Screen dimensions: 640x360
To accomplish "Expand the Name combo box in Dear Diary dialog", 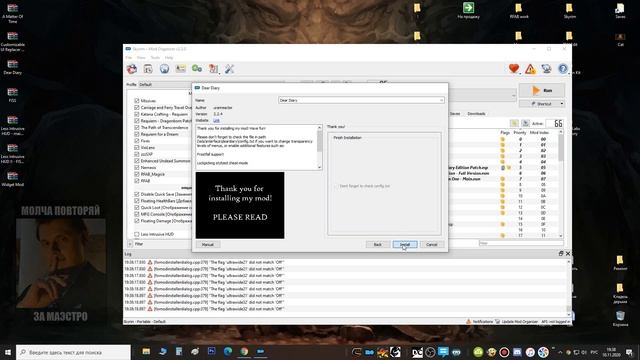I will point(361,100).
